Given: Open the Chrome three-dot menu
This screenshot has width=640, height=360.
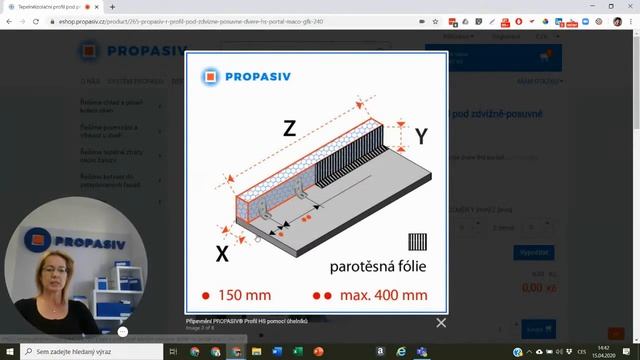Looking at the screenshot, I should tap(631, 22).
